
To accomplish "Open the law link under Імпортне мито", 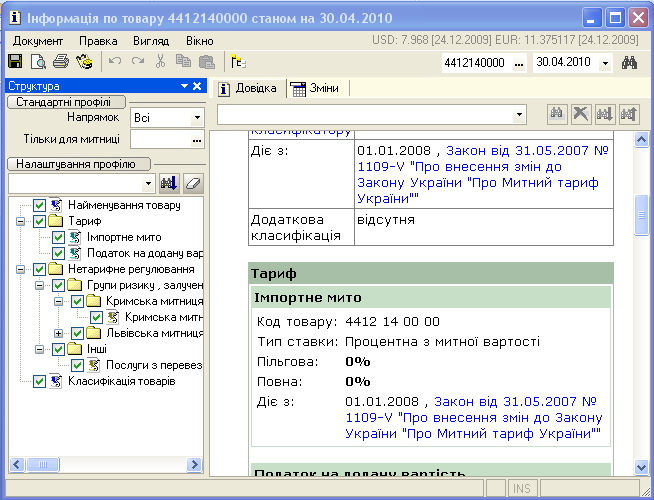I will click(x=474, y=417).
